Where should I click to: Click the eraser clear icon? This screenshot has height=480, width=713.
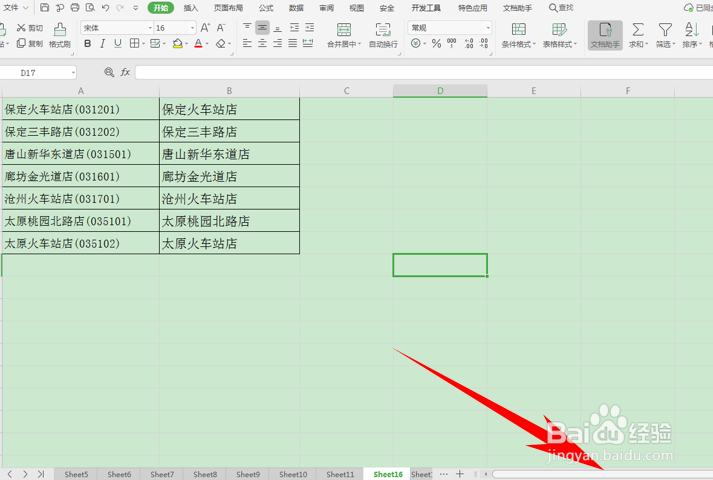click(221, 43)
